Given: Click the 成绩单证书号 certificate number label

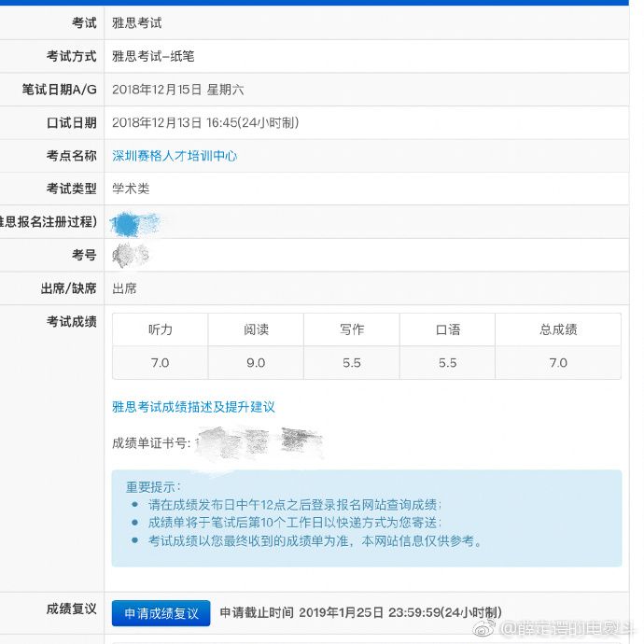Looking at the screenshot, I should (x=151, y=443).
